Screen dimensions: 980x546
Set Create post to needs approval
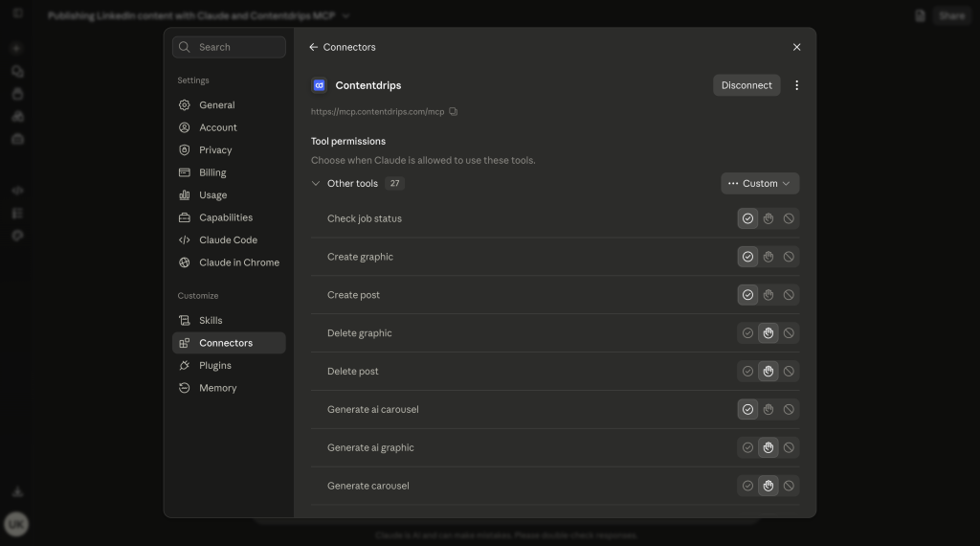[768, 295]
